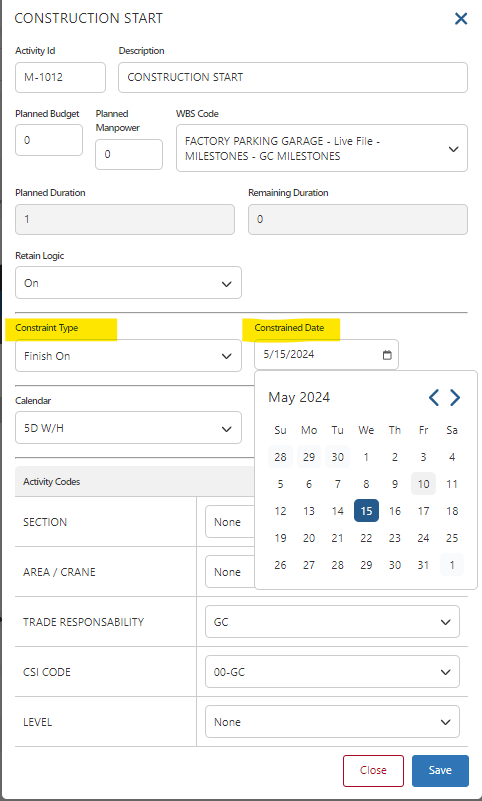Focus the Description text field
The image size is (482, 801).
tap(293, 78)
